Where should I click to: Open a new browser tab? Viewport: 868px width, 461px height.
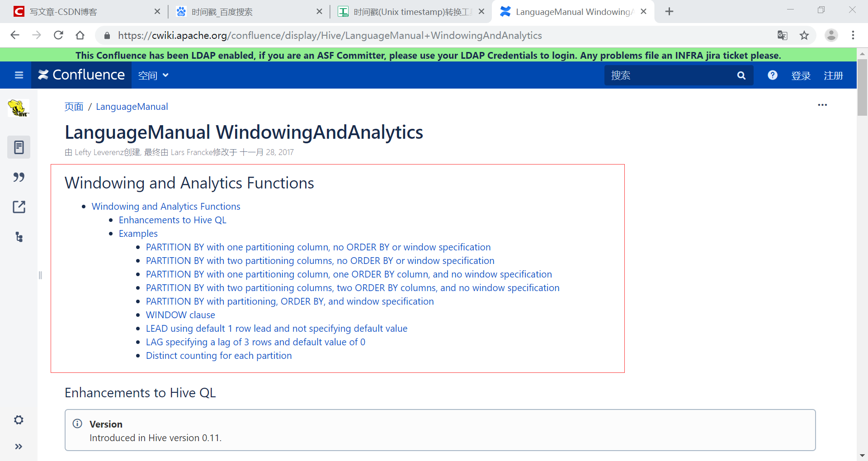coord(670,12)
